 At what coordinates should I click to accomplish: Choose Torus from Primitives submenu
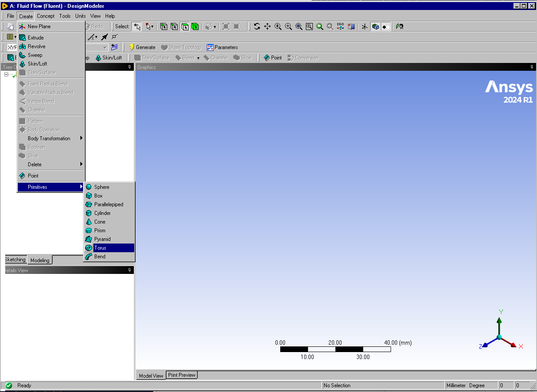tap(100, 248)
